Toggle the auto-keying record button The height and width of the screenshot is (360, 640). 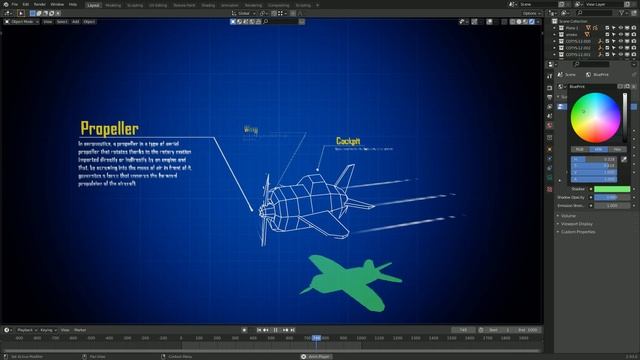[244, 330]
